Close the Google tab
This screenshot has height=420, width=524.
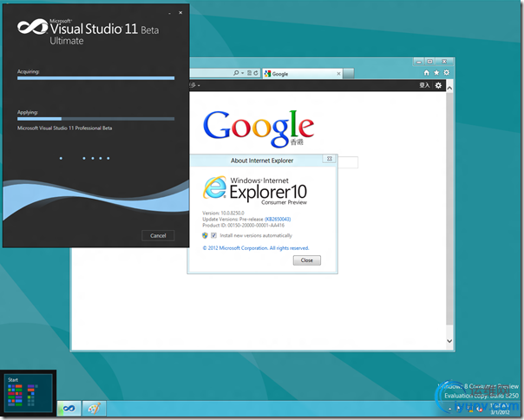coord(338,74)
